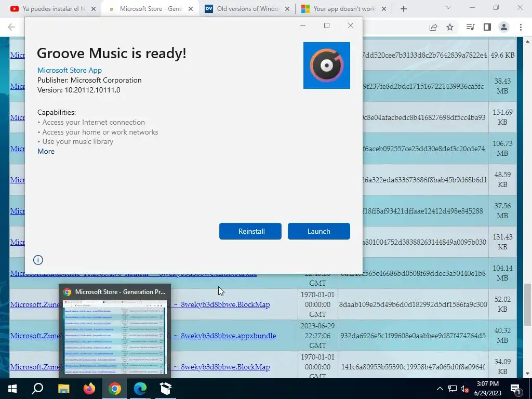
Task: Launch Firefox from taskbar
Action: 89,389
